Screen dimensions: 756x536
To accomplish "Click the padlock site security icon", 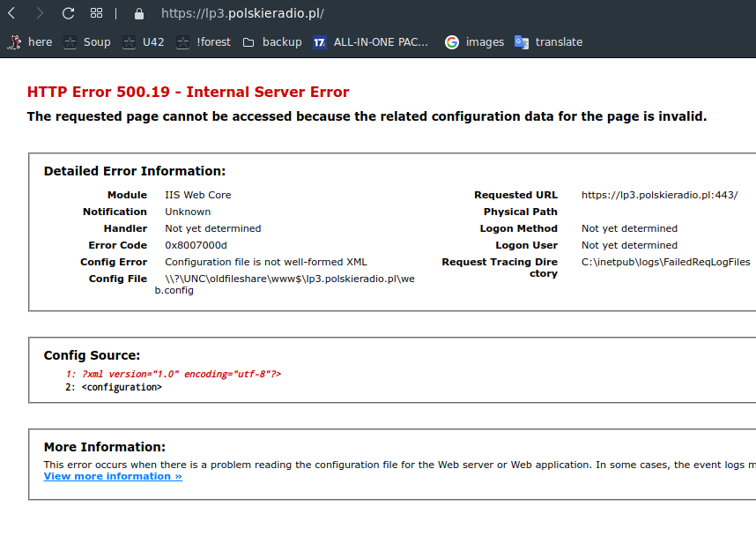I will click(137, 14).
